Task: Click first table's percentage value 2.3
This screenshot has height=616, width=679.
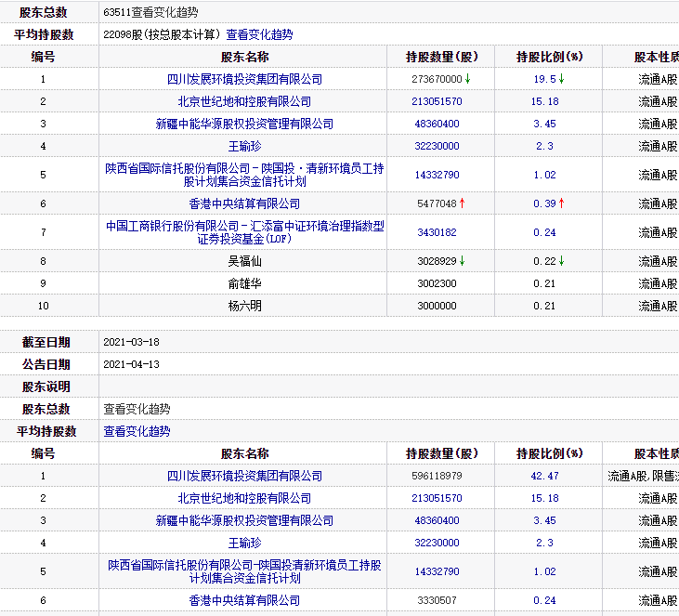Action: coord(544,147)
